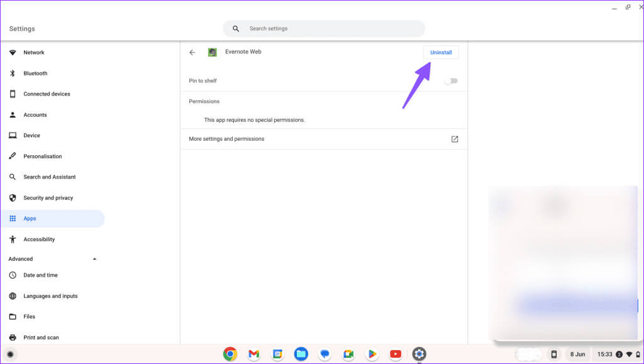
Task: Open the Accounts section
Action: coord(35,115)
